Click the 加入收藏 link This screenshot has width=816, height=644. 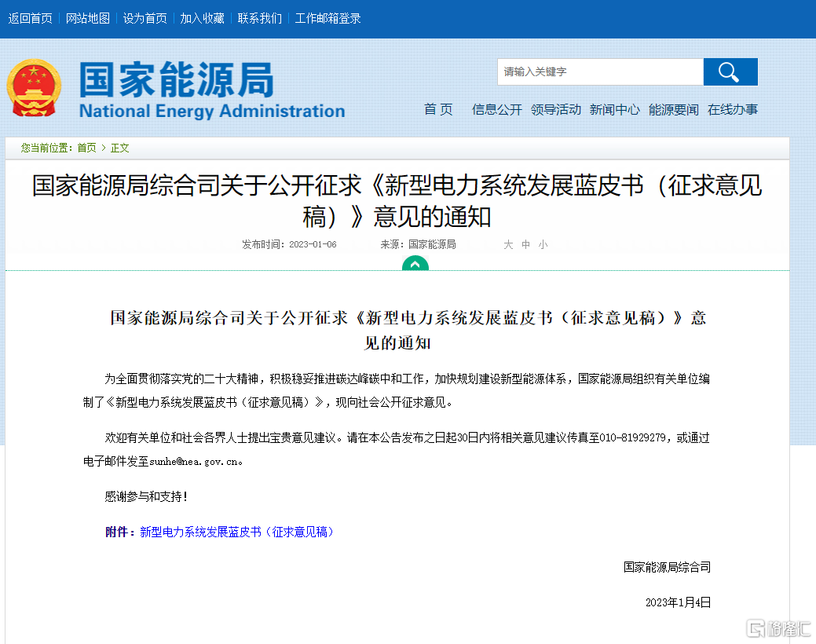coord(203,19)
